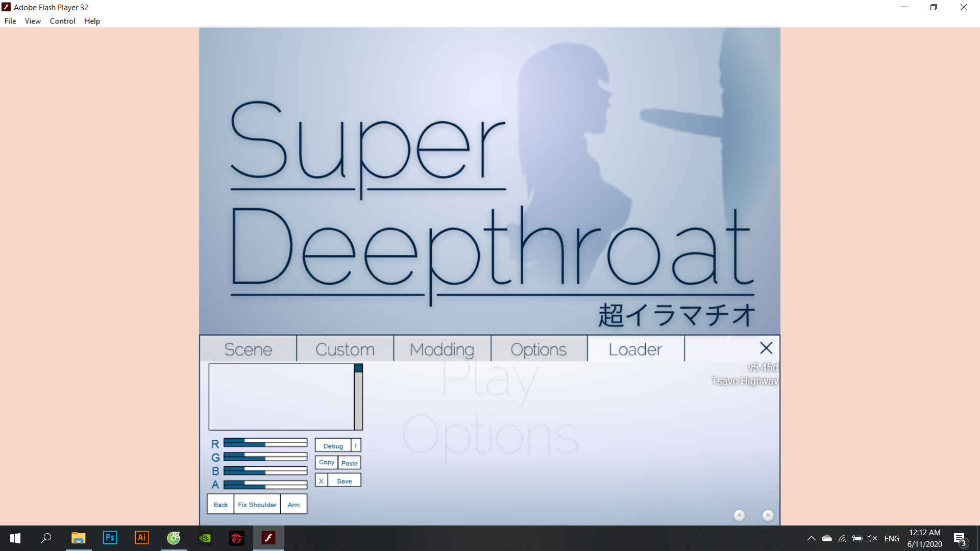Close the menu panel with the X icon
The height and width of the screenshot is (551, 980).
[766, 348]
